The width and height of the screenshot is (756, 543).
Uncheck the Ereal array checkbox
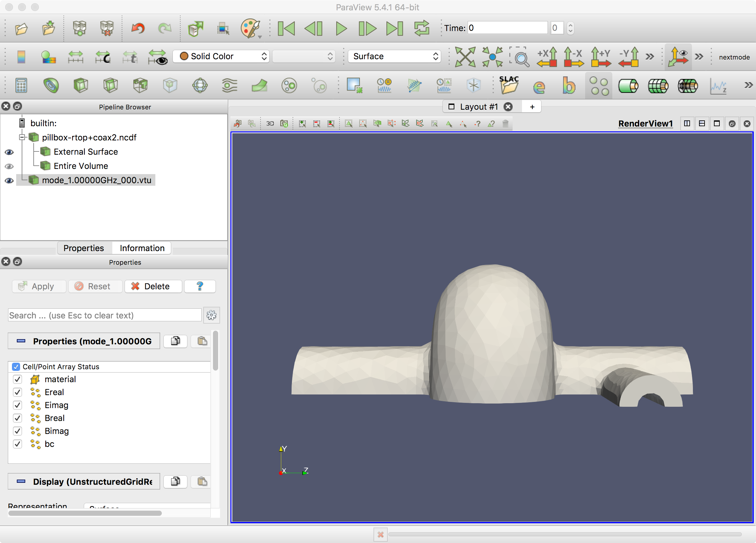coord(17,392)
